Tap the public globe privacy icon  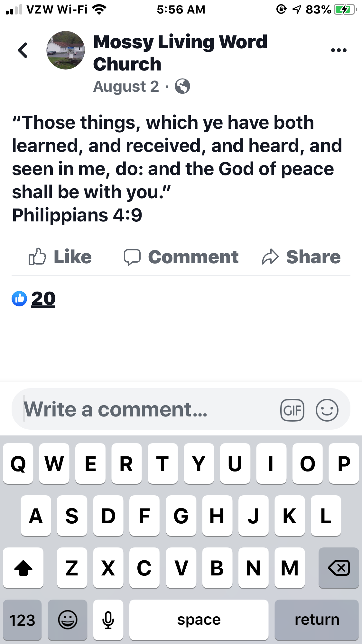click(182, 86)
